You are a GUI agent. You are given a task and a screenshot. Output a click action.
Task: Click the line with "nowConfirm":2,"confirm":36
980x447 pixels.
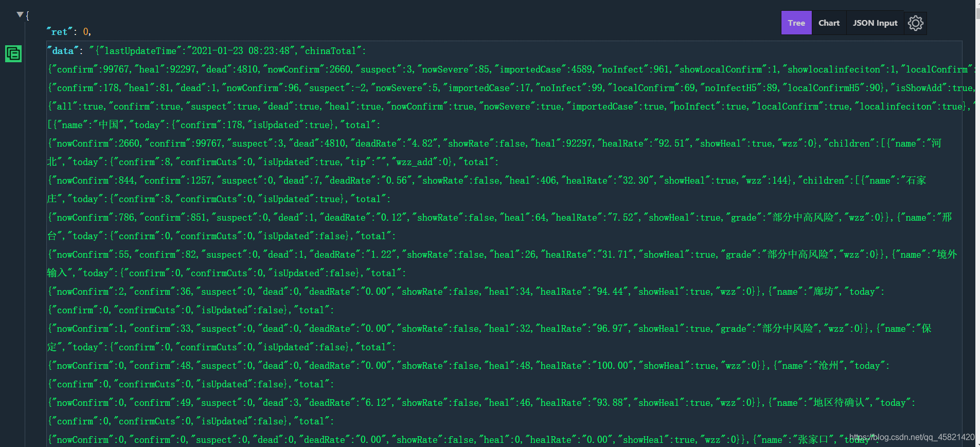point(466,292)
